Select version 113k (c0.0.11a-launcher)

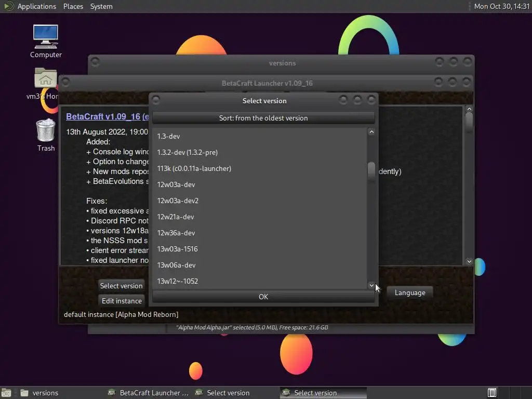(x=260, y=168)
